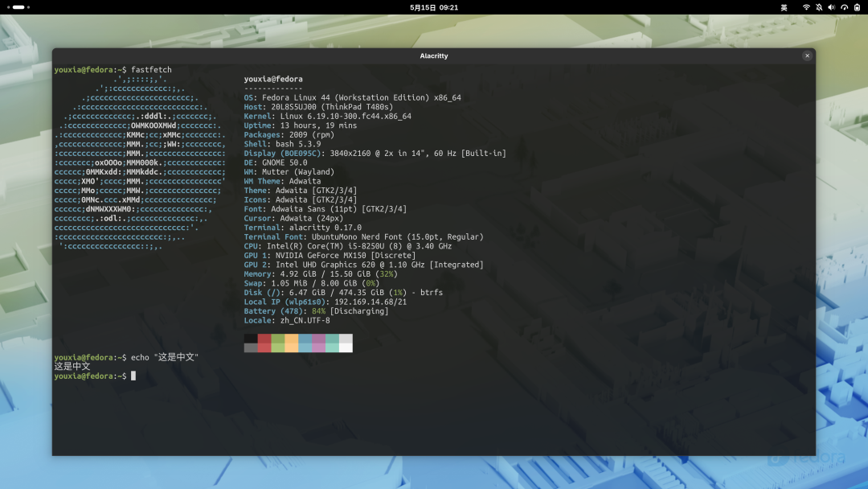Image resolution: width=868 pixels, height=489 pixels.
Task: Click the 'Shell: bash 5.3.9' line
Action: click(282, 144)
